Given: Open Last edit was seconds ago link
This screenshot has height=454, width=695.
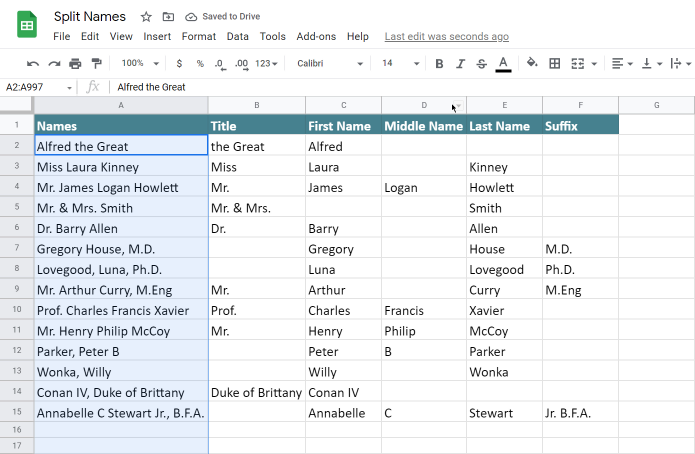Looking at the screenshot, I should pyautogui.click(x=447, y=36).
